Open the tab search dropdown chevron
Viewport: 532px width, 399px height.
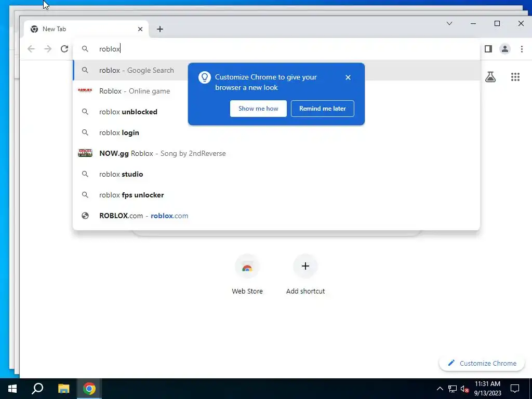tap(449, 23)
